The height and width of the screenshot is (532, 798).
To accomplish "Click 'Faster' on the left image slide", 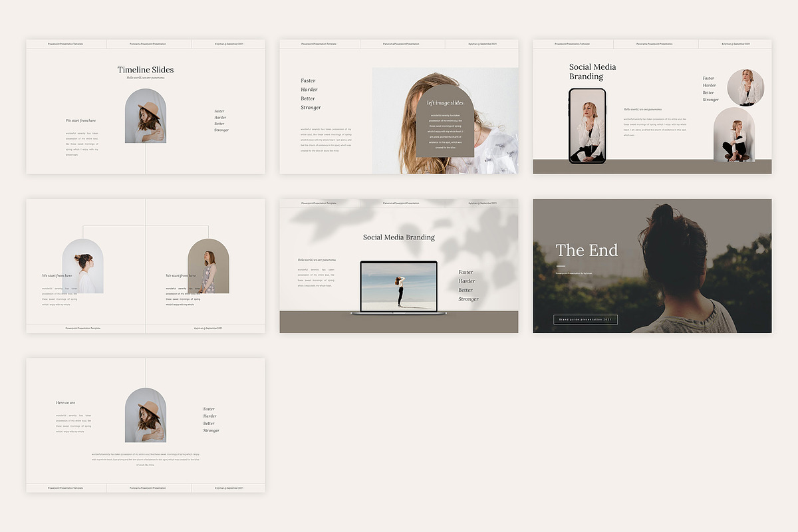I will tap(308, 80).
